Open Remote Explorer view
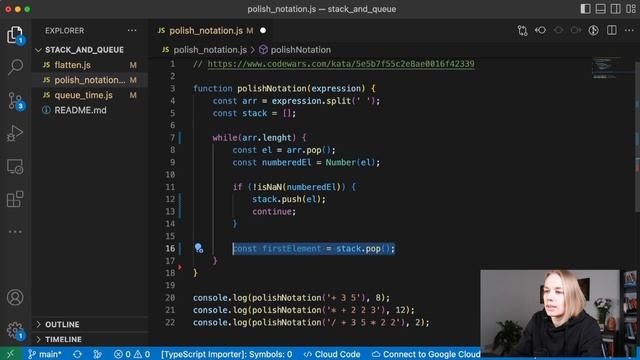 pos(15,167)
